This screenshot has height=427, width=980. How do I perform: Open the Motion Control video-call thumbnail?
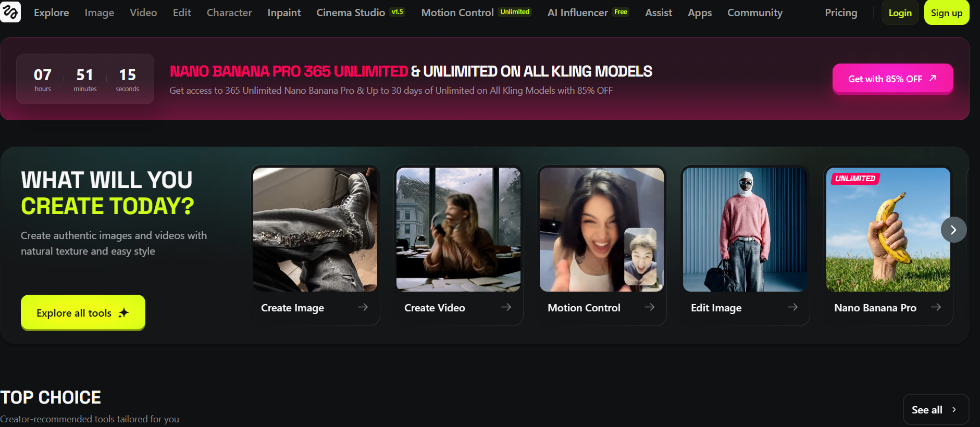click(x=602, y=230)
